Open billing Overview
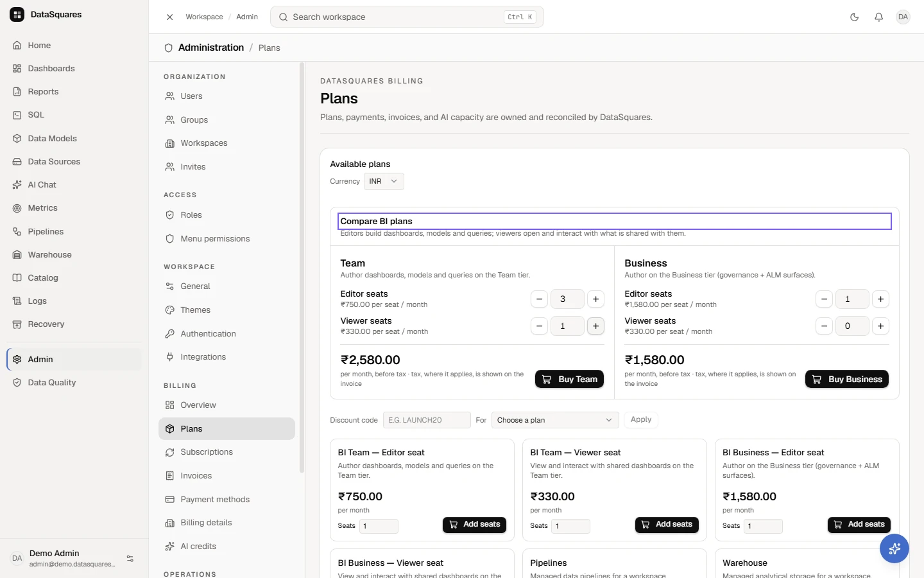 pos(227,405)
